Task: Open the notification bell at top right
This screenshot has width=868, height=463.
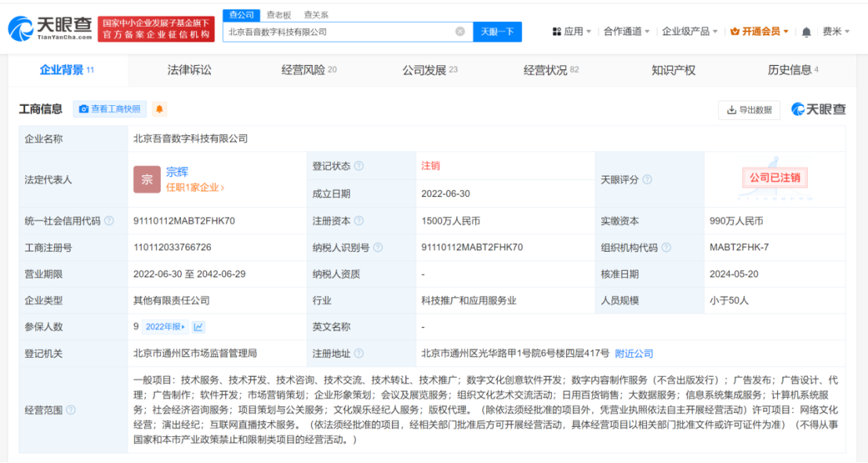Action: click(x=804, y=31)
